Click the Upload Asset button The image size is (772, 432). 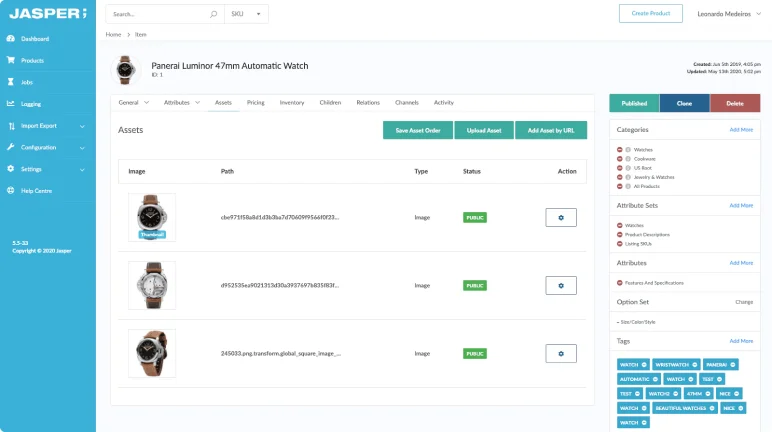(x=483, y=131)
